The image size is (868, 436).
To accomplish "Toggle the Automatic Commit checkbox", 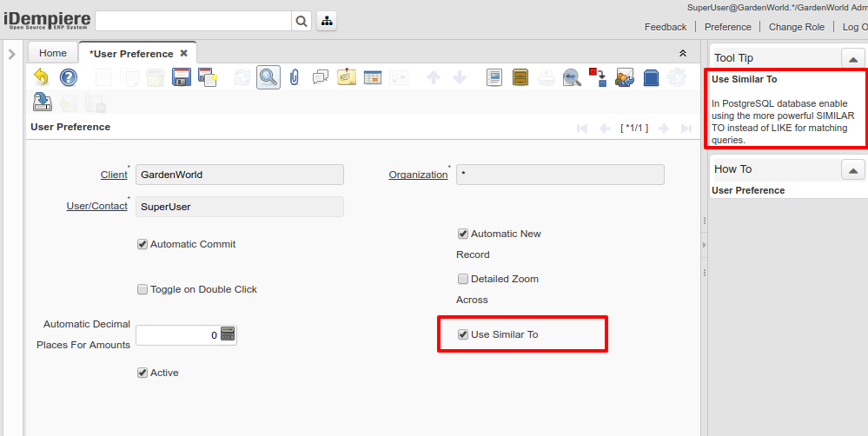I will pos(142,244).
